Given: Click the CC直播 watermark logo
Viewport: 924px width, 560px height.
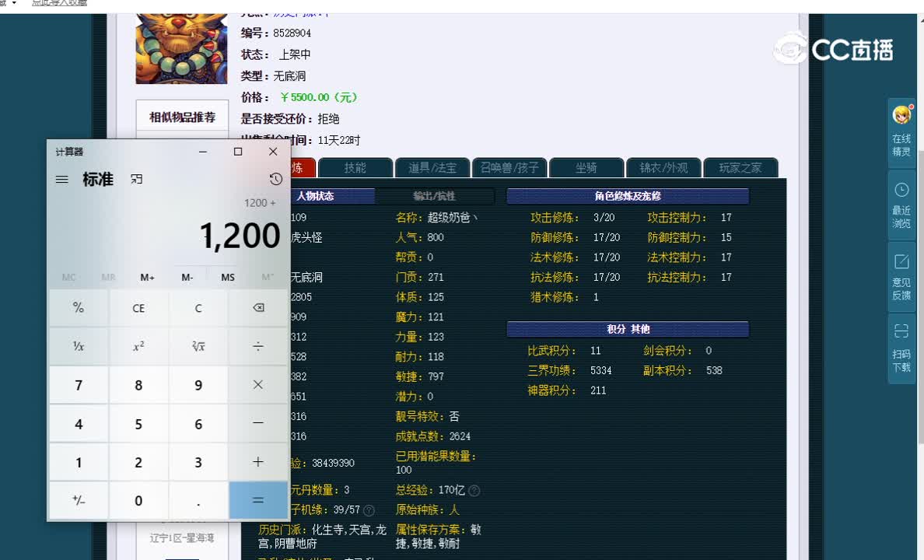Looking at the screenshot, I should click(x=832, y=48).
